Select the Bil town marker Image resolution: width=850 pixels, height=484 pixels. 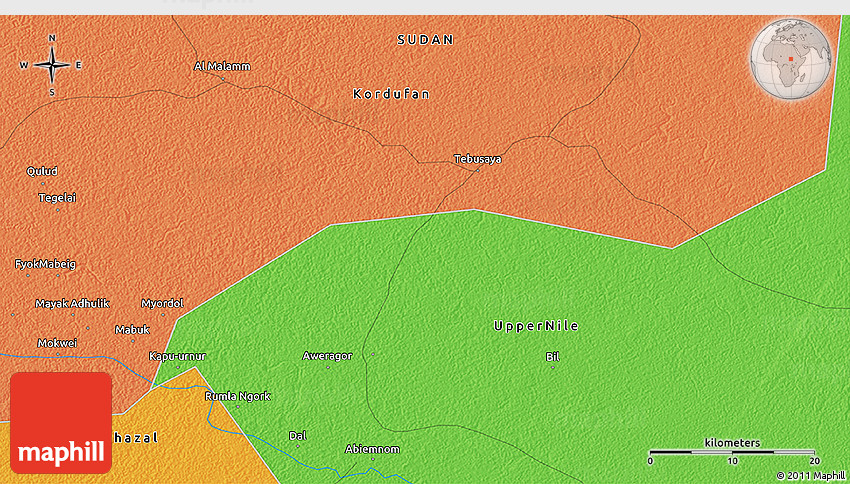(553, 367)
